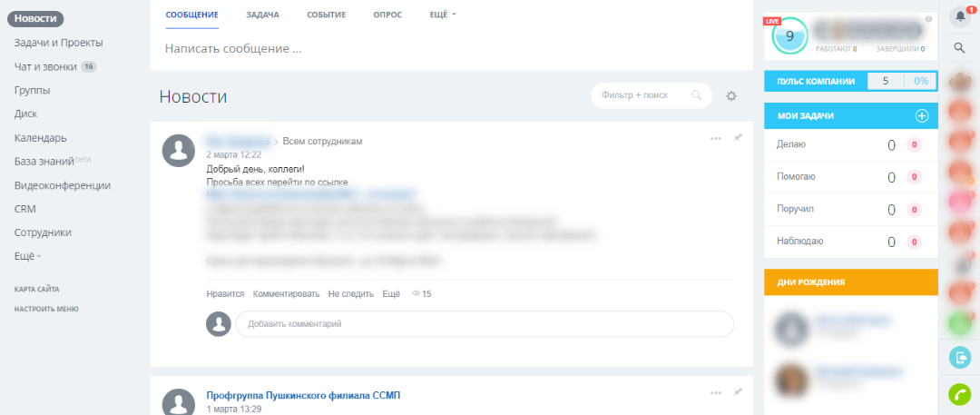Like the post with Нравится
Image resolution: width=980 pixels, height=415 pixels.
pos(225,293)
